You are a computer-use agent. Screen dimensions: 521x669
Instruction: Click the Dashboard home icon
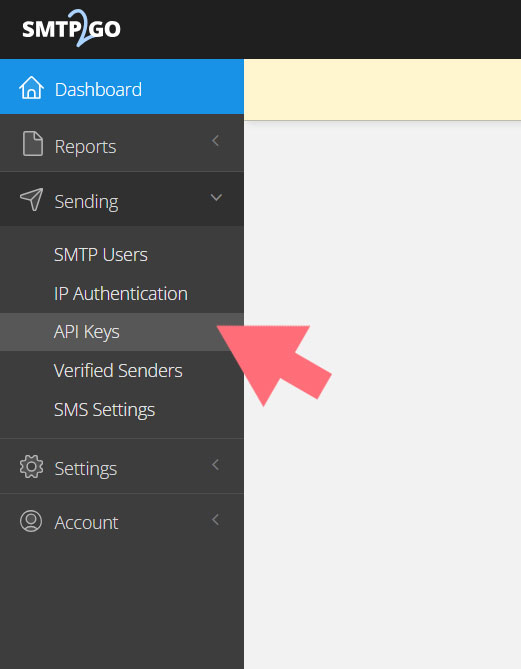tap(31, 88)
